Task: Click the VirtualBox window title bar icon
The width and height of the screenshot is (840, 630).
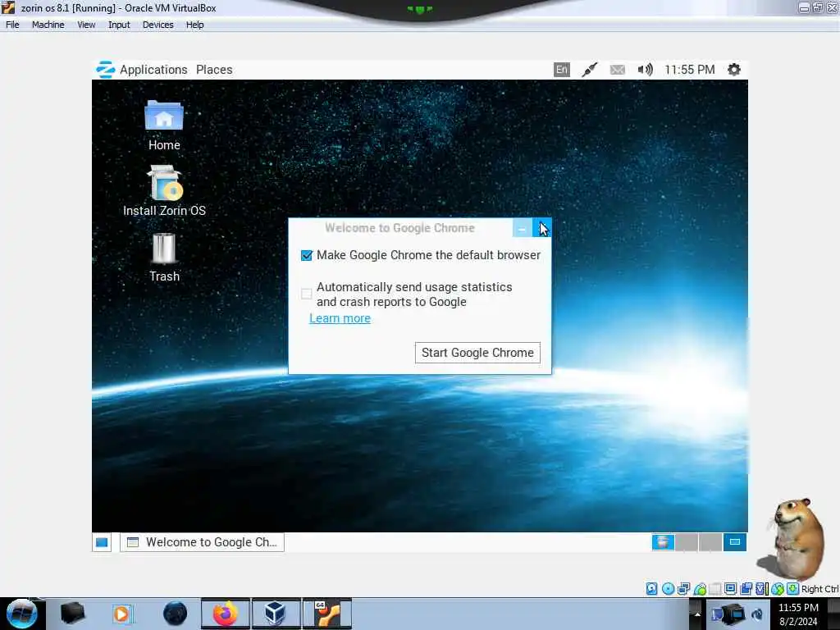Action: point(8,7)
